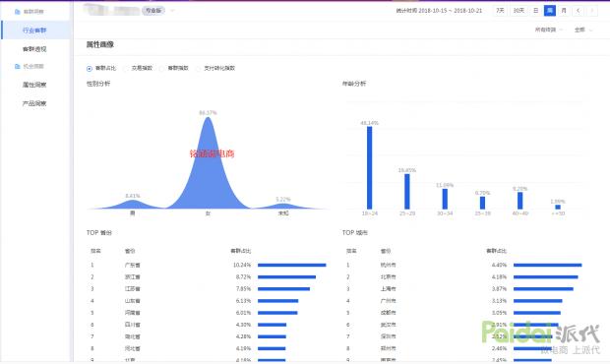Select the 支付转化指数 radio button
This screenshot has width=610, height=364.
[x=198, y=69]
